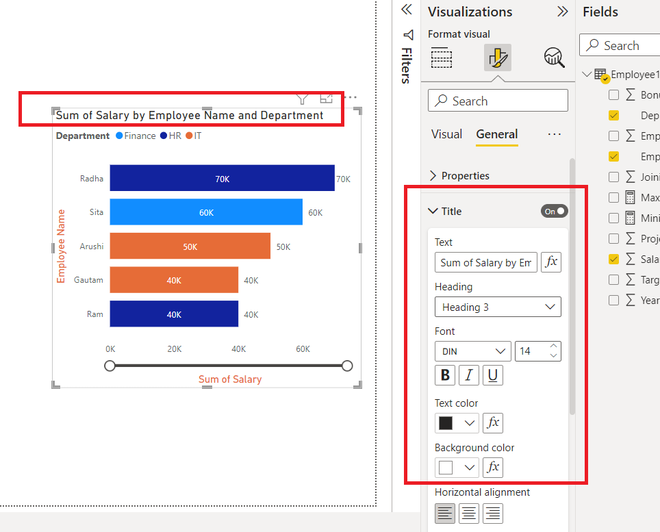Open the DIN font family dropdown
Viewport: 660px width, 532px height.
[x=473, y=351]
